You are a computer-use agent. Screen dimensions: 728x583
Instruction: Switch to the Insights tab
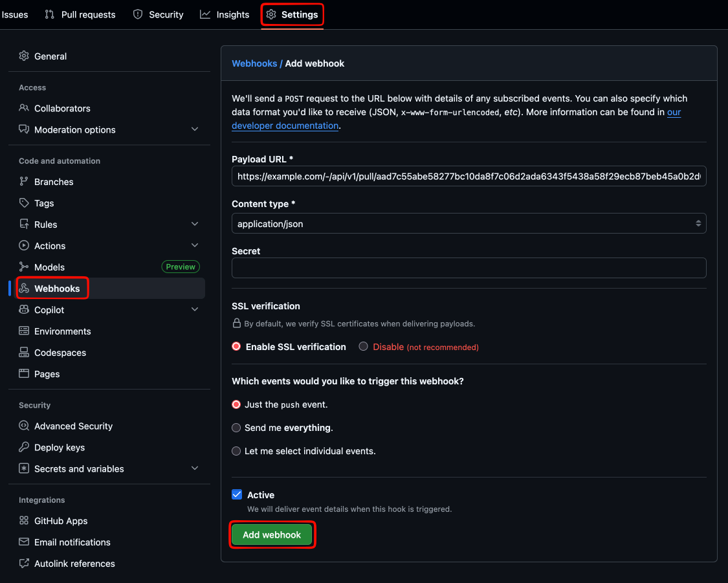pyautogui.click(x=225, y=14)
